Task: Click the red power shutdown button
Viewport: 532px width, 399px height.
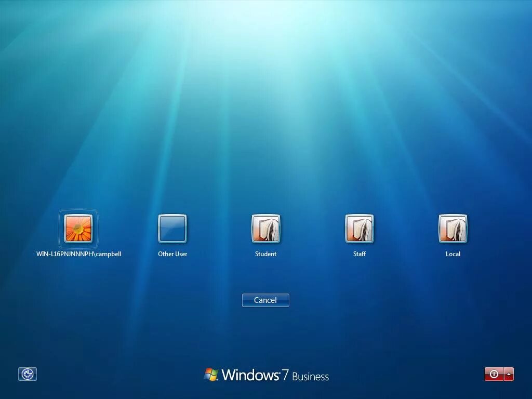Action: point(494,374)
